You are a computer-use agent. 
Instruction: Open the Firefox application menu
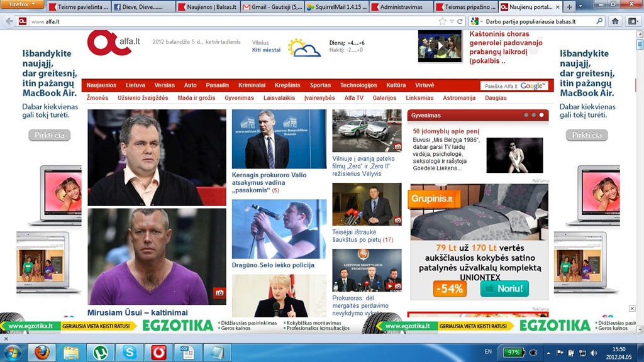(x=22, y=4)
